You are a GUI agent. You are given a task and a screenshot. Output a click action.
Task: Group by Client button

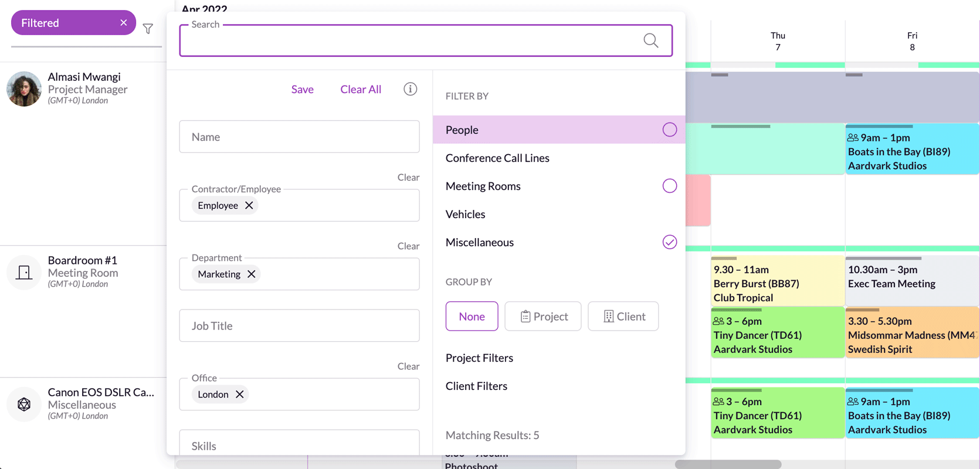pyautogui.click(x=623, y=316)
